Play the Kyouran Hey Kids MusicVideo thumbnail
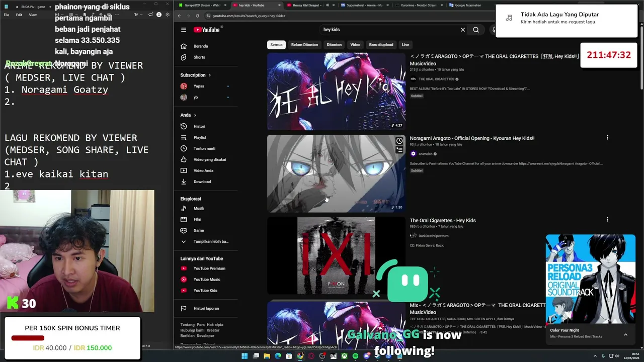 (336, 92)
